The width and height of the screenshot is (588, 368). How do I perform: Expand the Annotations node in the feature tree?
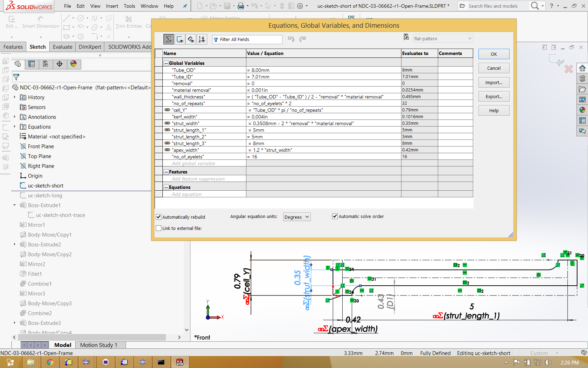coord(15,117)
